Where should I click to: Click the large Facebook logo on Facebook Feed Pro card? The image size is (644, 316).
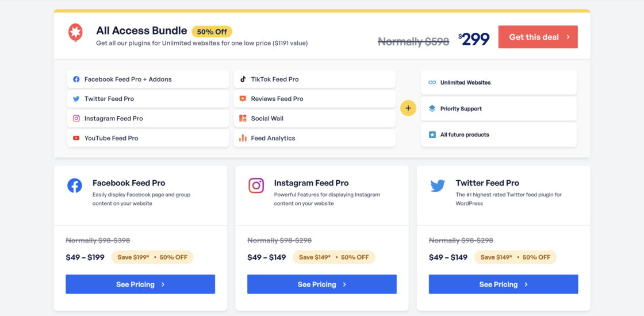point(75,185)
